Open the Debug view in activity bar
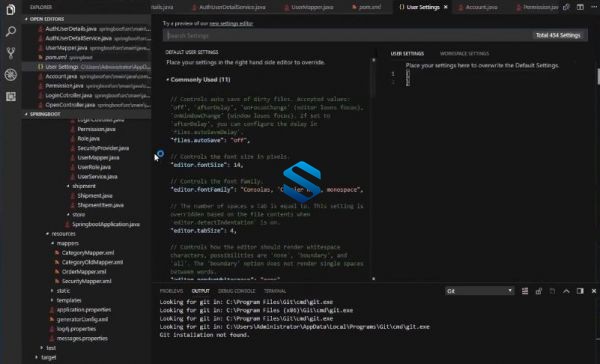The width and height of the screenshot is (600, 364). coord(11,75)
